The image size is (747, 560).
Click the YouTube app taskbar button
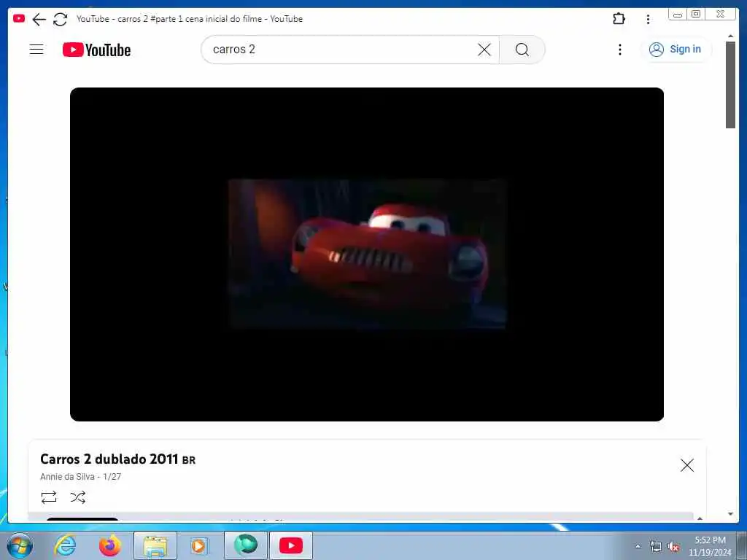coord(291,545)
